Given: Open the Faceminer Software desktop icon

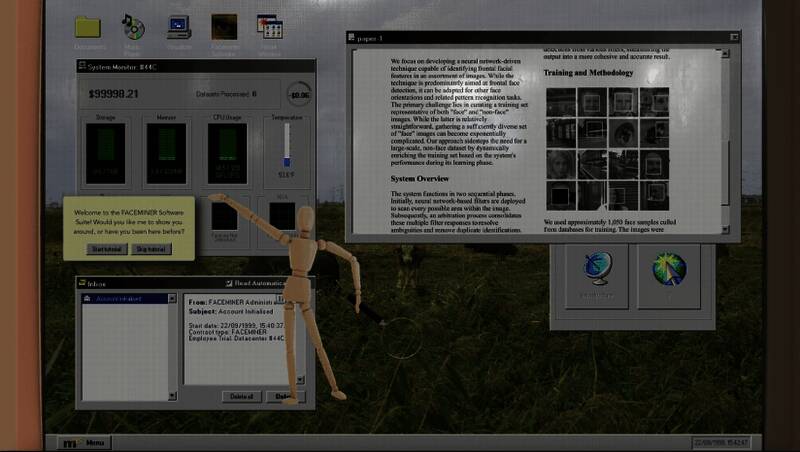Looking at the screenshot, I should point(224,27).
